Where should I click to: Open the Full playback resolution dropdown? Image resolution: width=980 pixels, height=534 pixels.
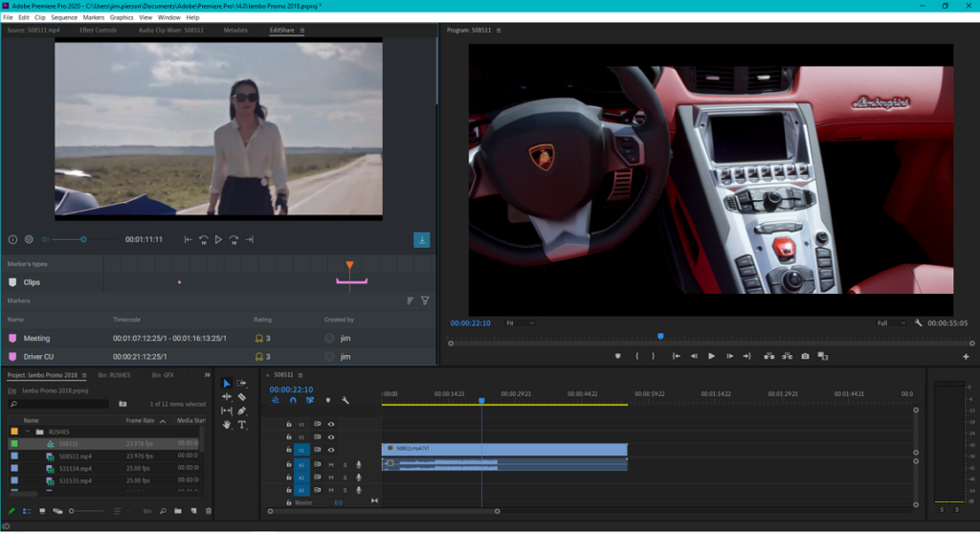click(891, 323)
